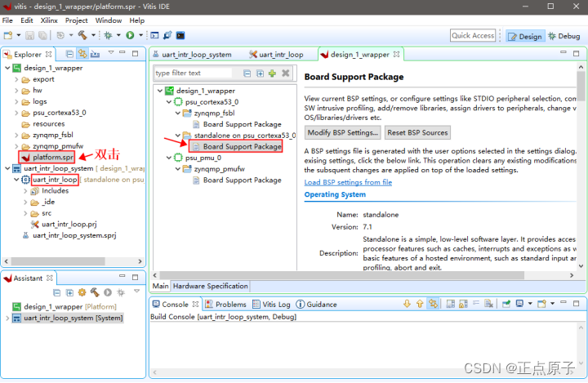
Task: Click the Explorer horizontal scrollbar
Action: (x=58, y=261)
